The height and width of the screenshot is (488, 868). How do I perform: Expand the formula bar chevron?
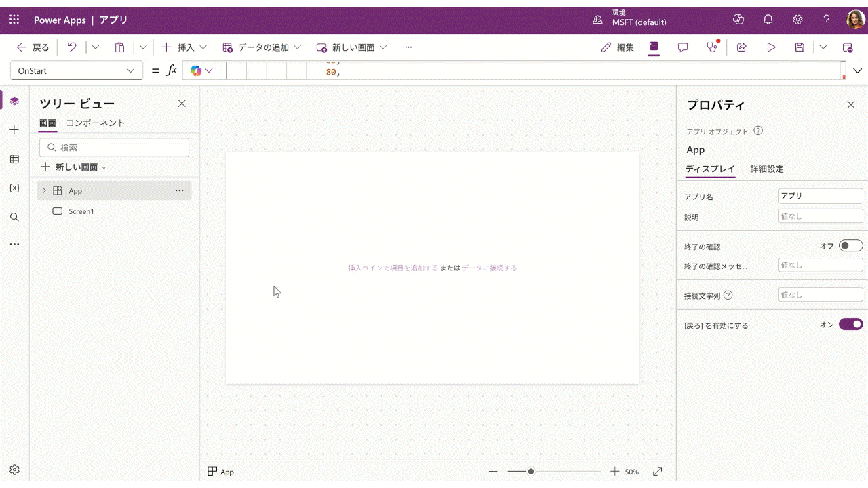[857, 70]
